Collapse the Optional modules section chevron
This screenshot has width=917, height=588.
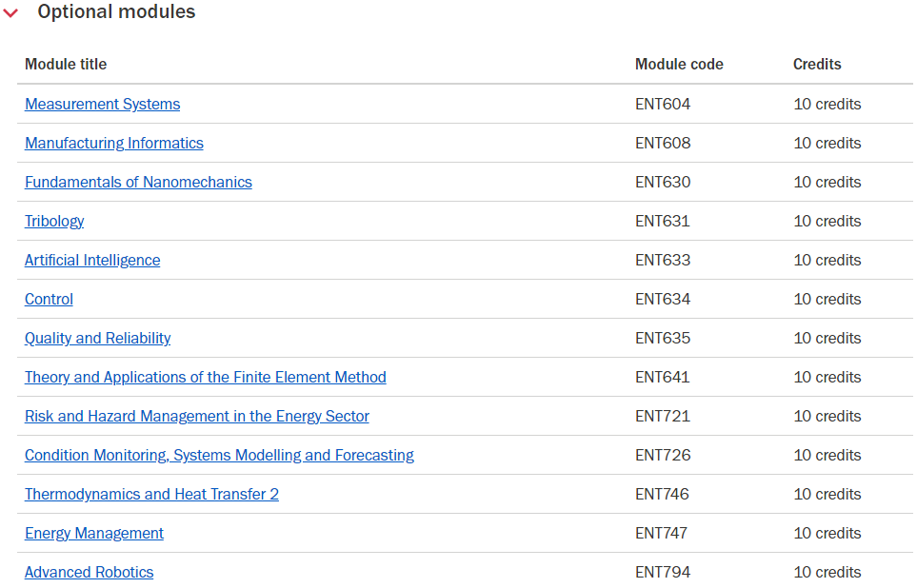(10, 12)
